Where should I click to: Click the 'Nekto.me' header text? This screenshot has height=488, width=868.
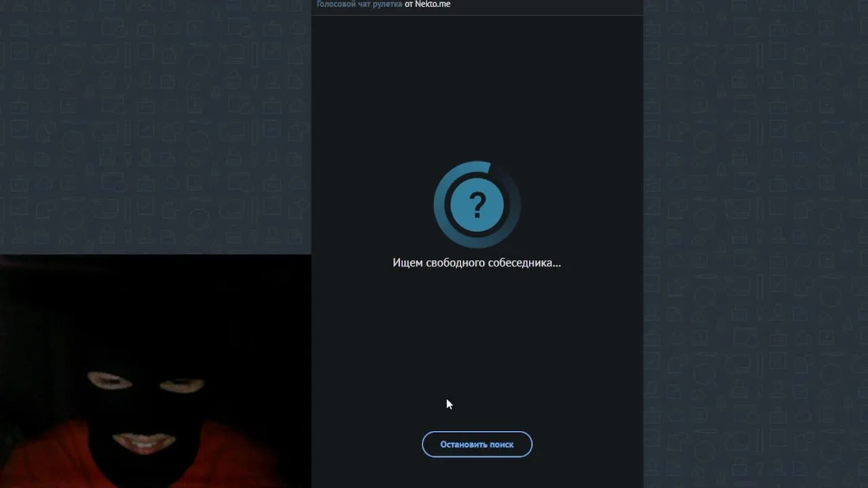tap(433, 4)
